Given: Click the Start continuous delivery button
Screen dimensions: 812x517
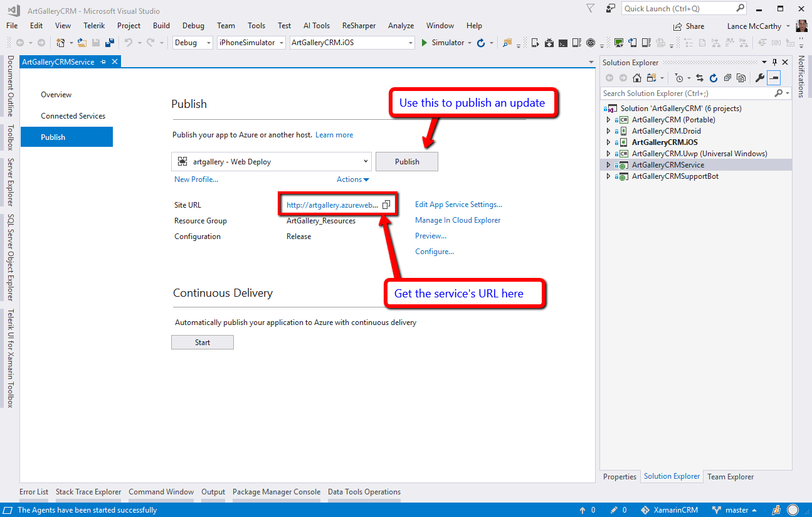Looking at the screenshot, I should click(203, 343).
